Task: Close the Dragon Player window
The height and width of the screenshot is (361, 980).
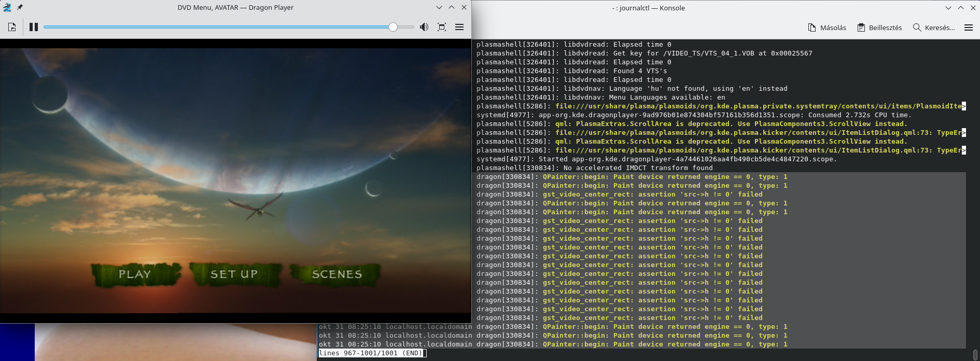Action: [464, 7]
